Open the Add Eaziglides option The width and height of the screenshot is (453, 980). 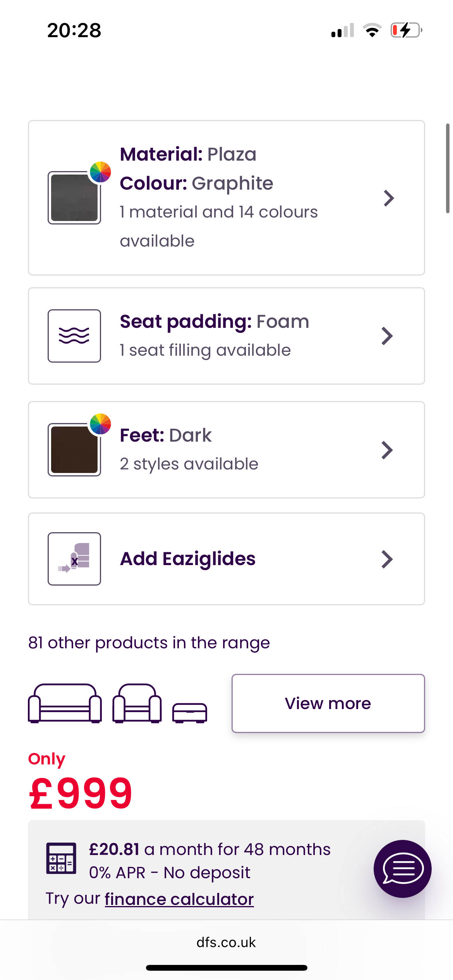tap(188, 559)
